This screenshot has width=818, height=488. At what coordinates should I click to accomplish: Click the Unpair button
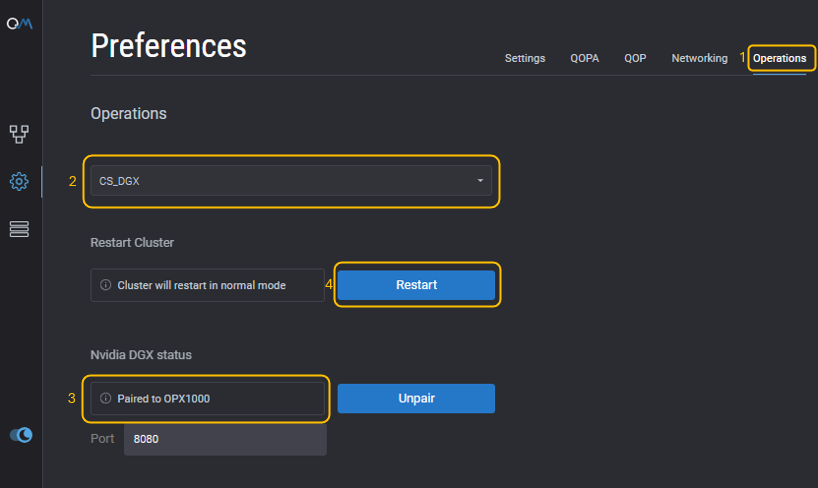pos(416,398)
